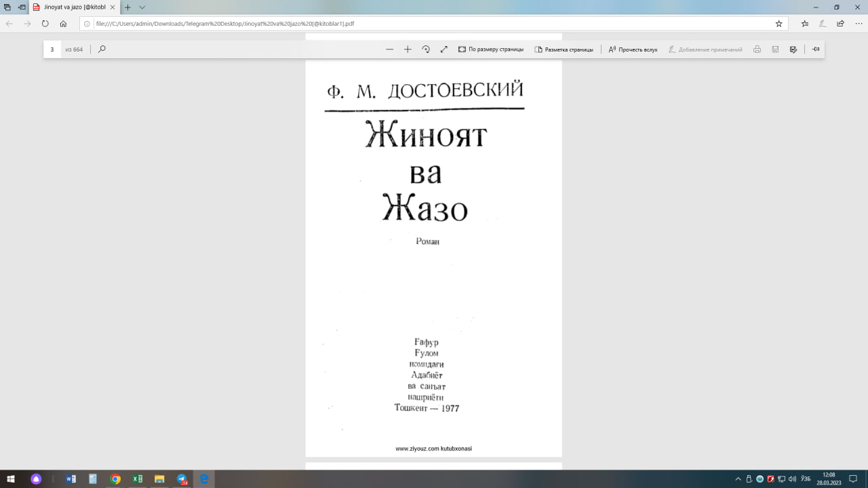The image size is (868, 488).
Task: Share this page icon
Action: (x=840, y=23)
